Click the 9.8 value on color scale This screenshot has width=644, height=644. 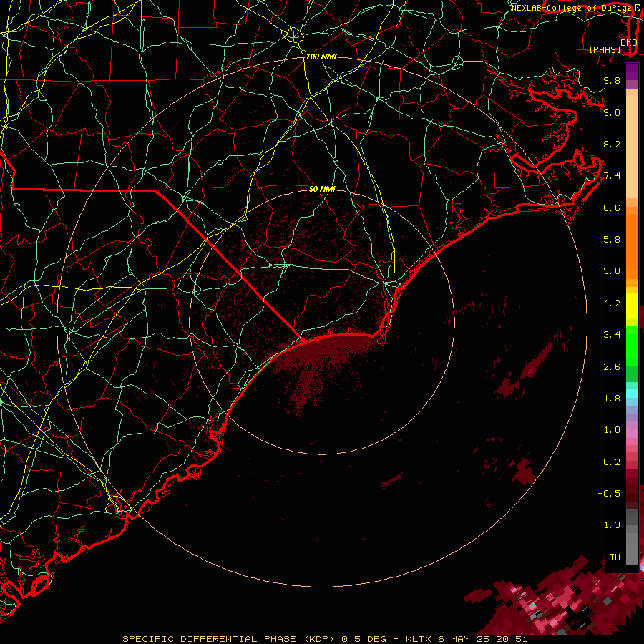tap(612, 80)
